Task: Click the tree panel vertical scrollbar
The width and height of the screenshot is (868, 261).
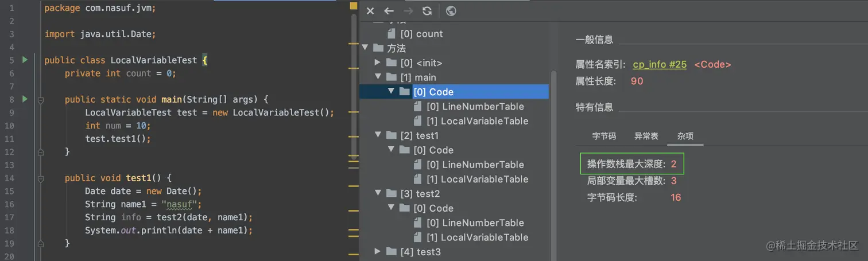Action: 553,161
